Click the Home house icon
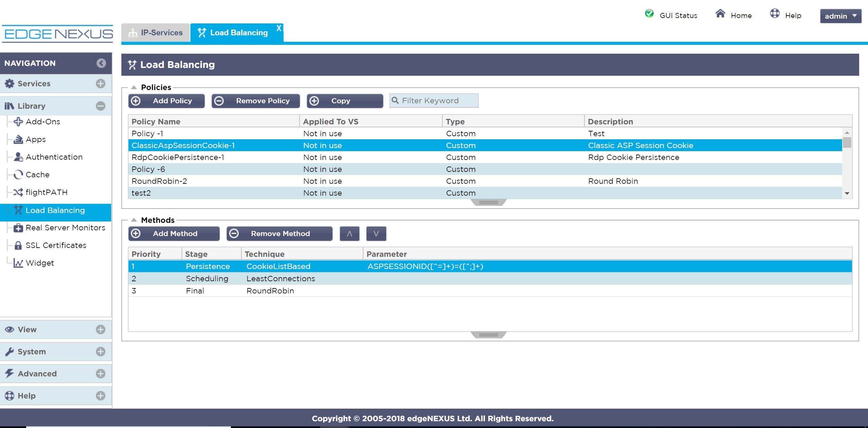The image size is (868, 428). 720,14
